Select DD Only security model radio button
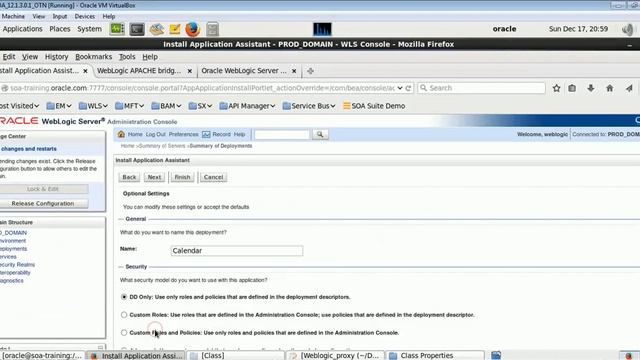Viewport: 640px width, 360px height. click(124, 297)
